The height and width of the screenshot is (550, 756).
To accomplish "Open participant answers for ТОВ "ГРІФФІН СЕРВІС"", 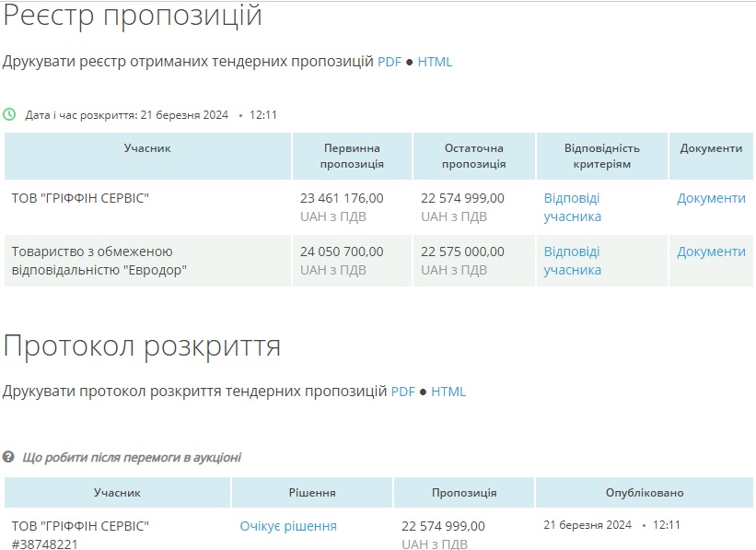I will [573, 207].
